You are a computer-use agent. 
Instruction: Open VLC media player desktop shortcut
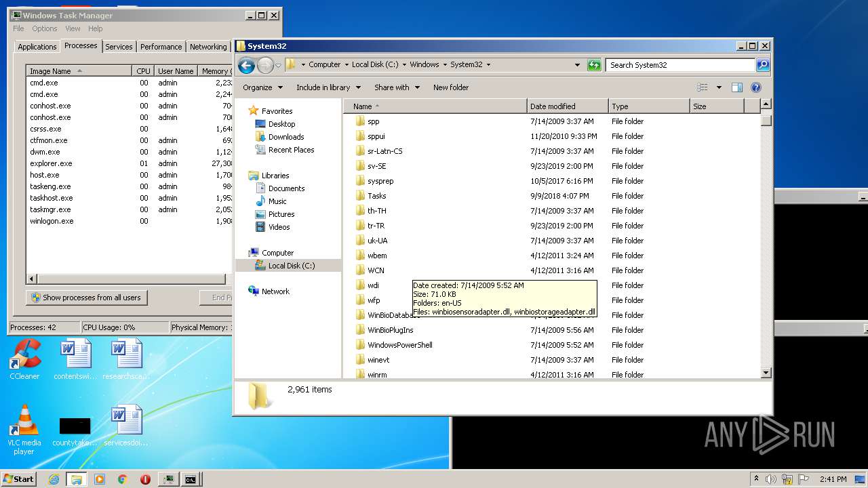pos(24,430)
